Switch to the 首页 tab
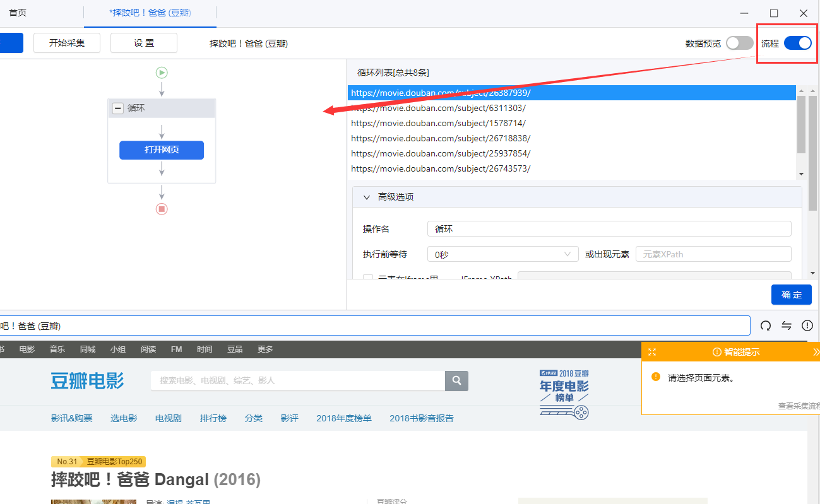820x504 pixels. click(18, 13)
